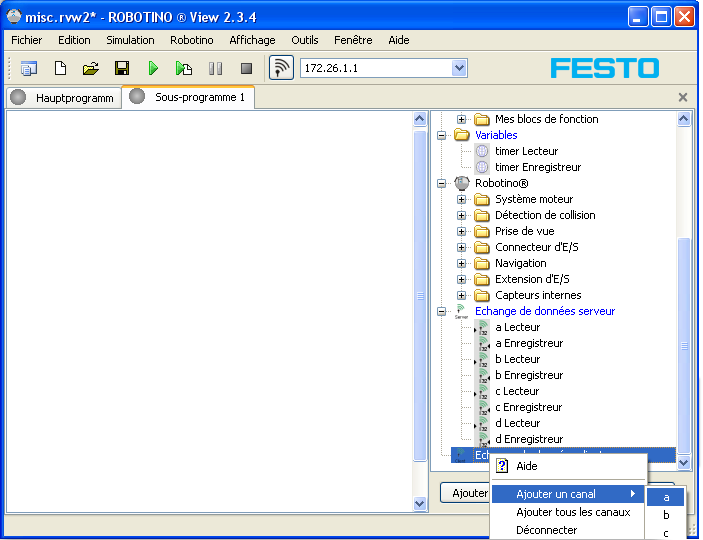Expand the Prise de vue folder
The image size is (703, 540).
point(461,231)
